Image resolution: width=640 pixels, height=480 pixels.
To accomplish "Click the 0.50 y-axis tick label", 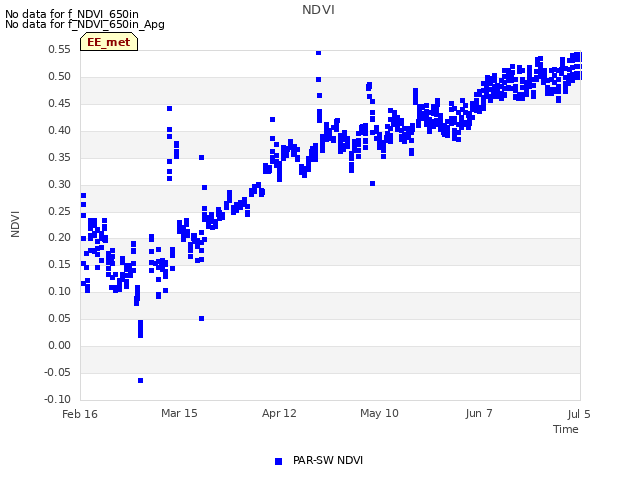I will click(x=60, y=76).
